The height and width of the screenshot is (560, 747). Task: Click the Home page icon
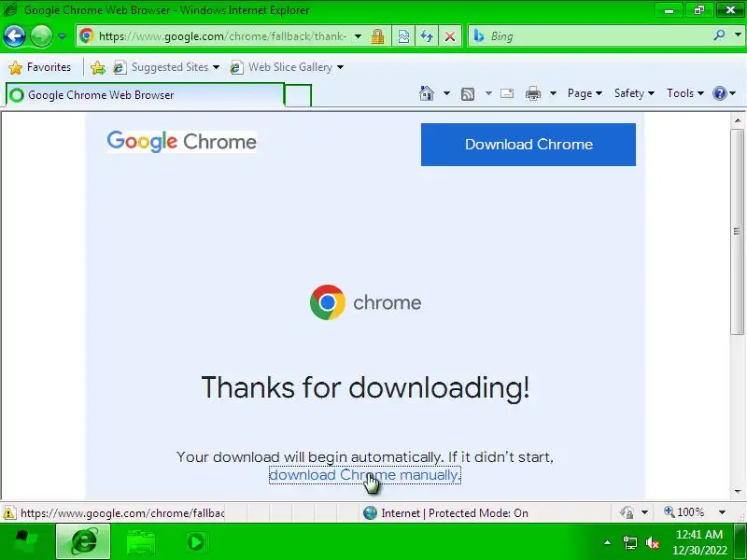(427, 93)
